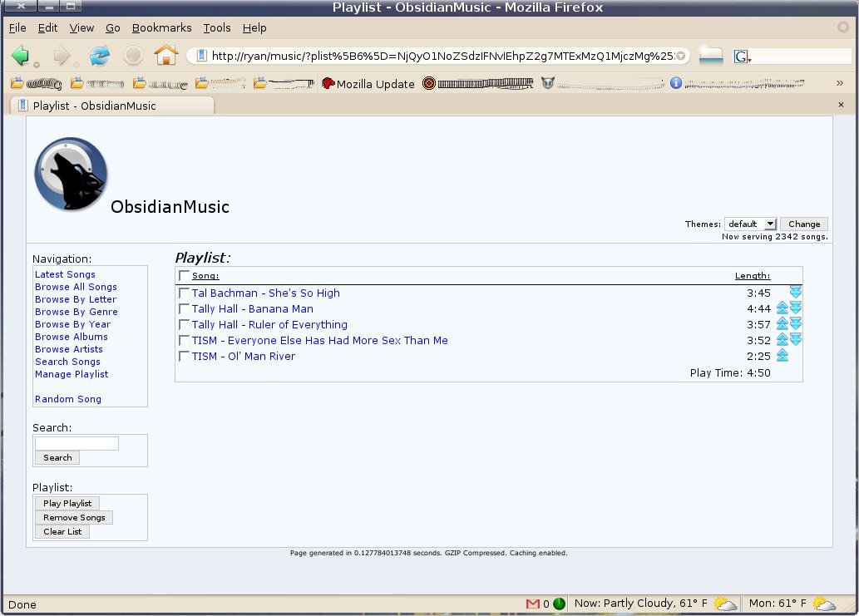Click in the sidebar Search text field

[x=77, y=444]
